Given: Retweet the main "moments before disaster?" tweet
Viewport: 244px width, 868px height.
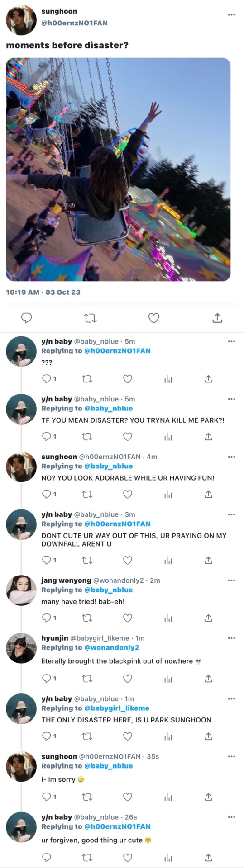Looking at the screenshot, I should click(x=90, y=318).
